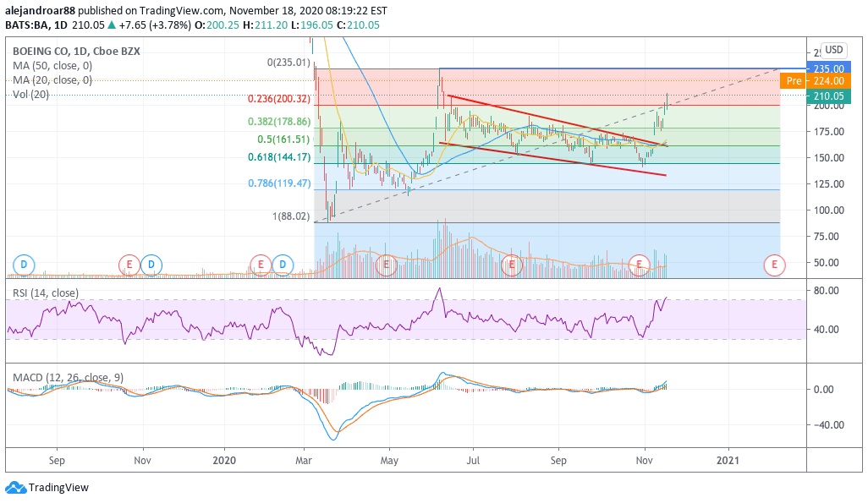Click the TradingView wordmark text at bottom
This screenshot has height=503, width=868.
[x=58, y=488]
